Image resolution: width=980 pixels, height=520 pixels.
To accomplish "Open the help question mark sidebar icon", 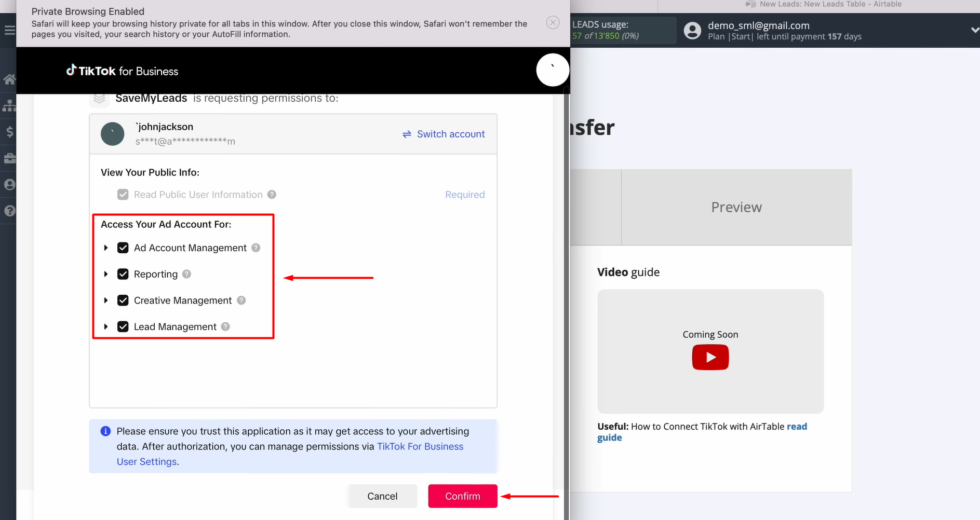I will (x=9, y=211).
